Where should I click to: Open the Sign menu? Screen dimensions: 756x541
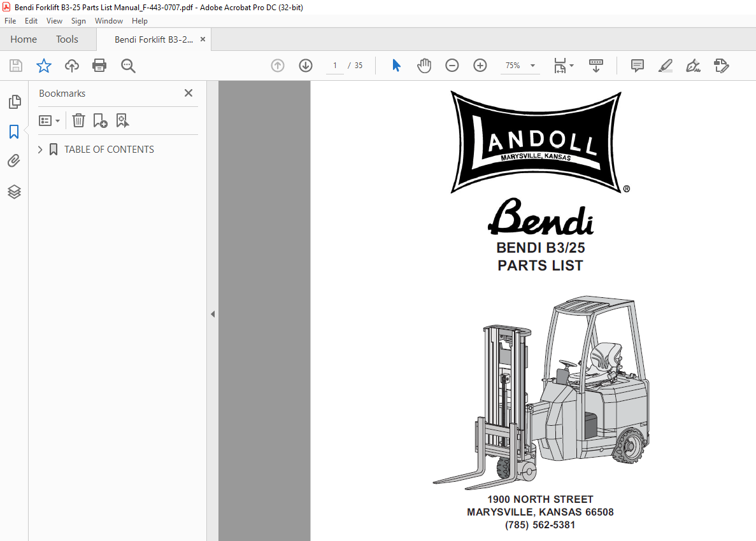click(x=78, y=21)
